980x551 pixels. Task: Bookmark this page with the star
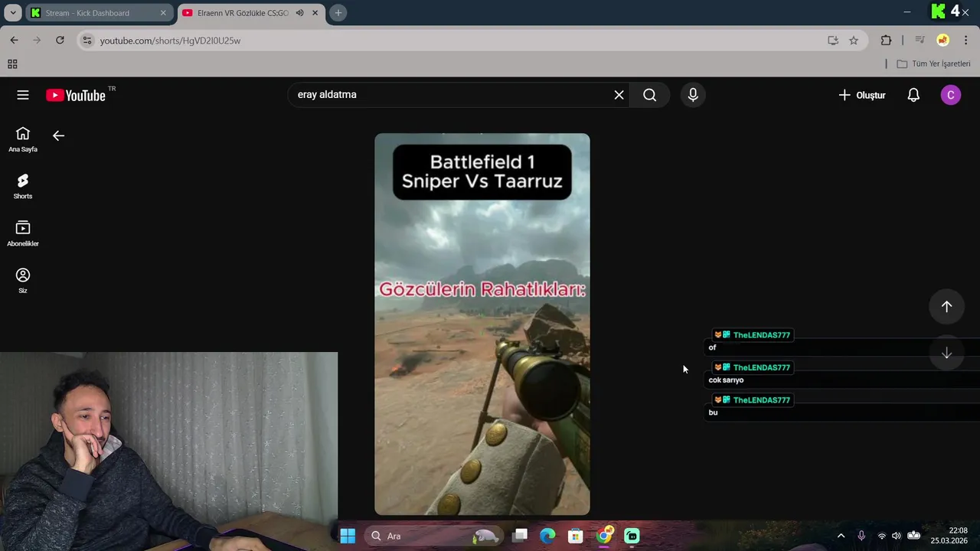pos(854,41)
